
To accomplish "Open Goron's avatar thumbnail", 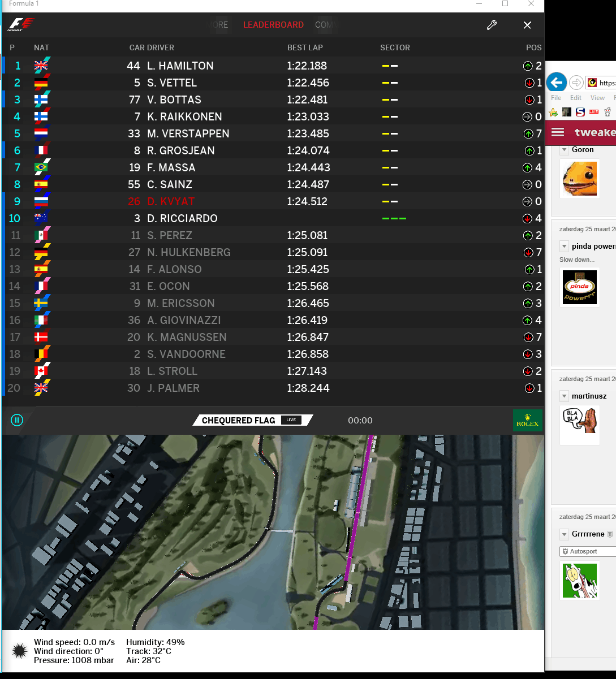I will pyautogui.click(x=579, y=179).
